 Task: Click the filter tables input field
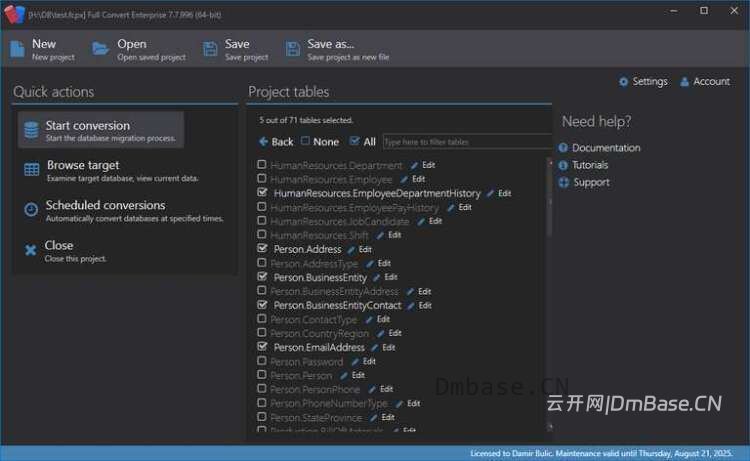[x=467, y=142]
